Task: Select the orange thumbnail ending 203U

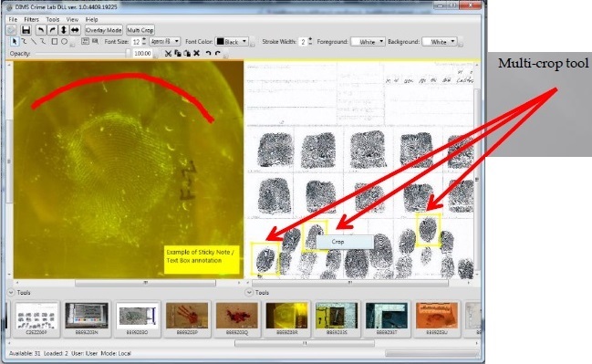Action: coord(436,318)
